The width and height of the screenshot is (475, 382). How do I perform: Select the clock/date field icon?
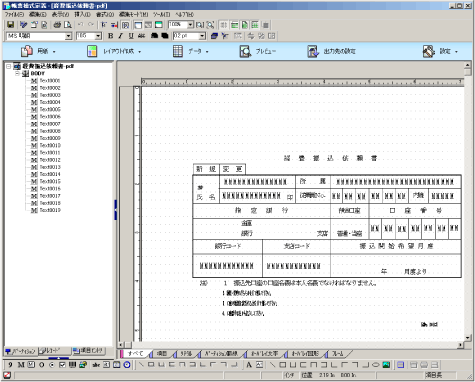point(127,365)
